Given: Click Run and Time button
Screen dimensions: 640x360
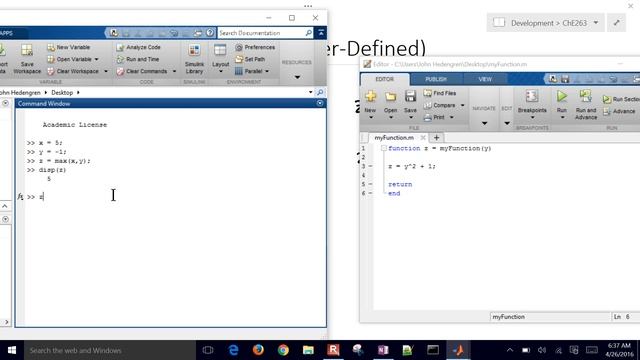Looking at the screenshot, I should pyautogui.click(x=138, y=59).
